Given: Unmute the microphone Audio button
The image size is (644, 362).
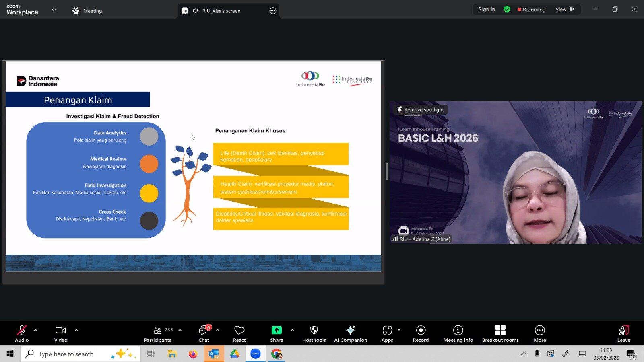Looking at the screenshot, I should 22,333.
